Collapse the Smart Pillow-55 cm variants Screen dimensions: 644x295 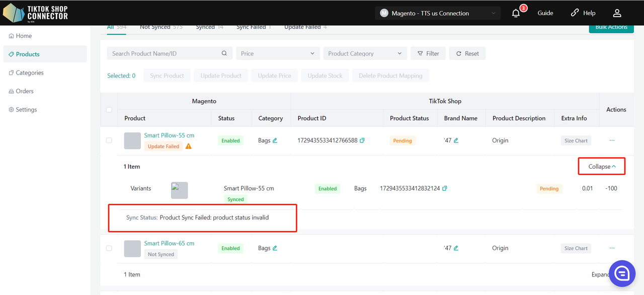tap(602, 167)
